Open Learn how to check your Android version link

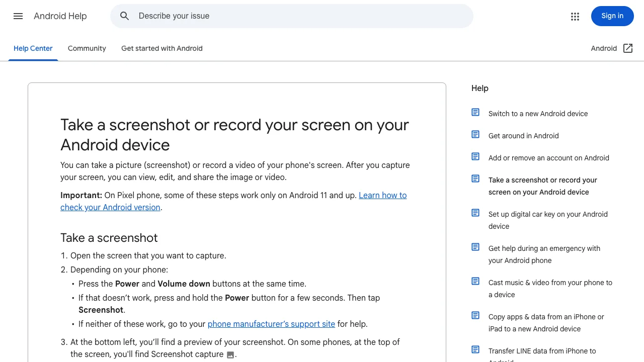tap(233, 201)
